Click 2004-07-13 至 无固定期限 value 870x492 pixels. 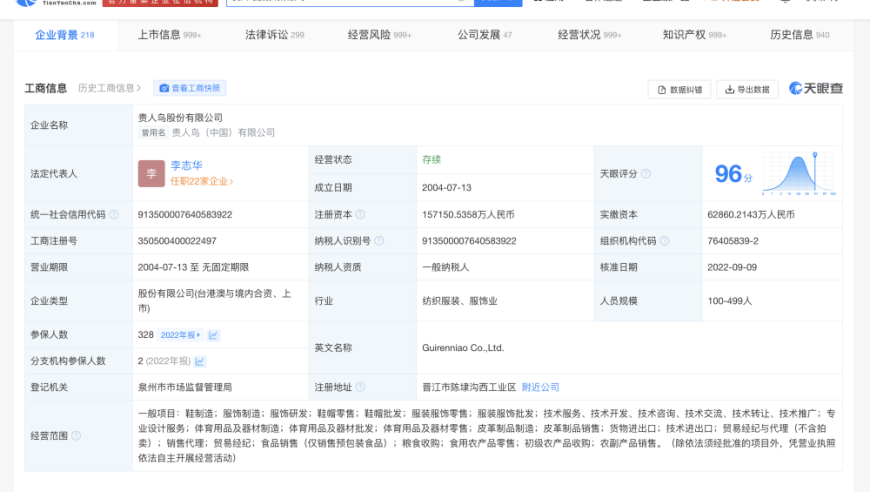pyautogui.click(x=193, y=267)
